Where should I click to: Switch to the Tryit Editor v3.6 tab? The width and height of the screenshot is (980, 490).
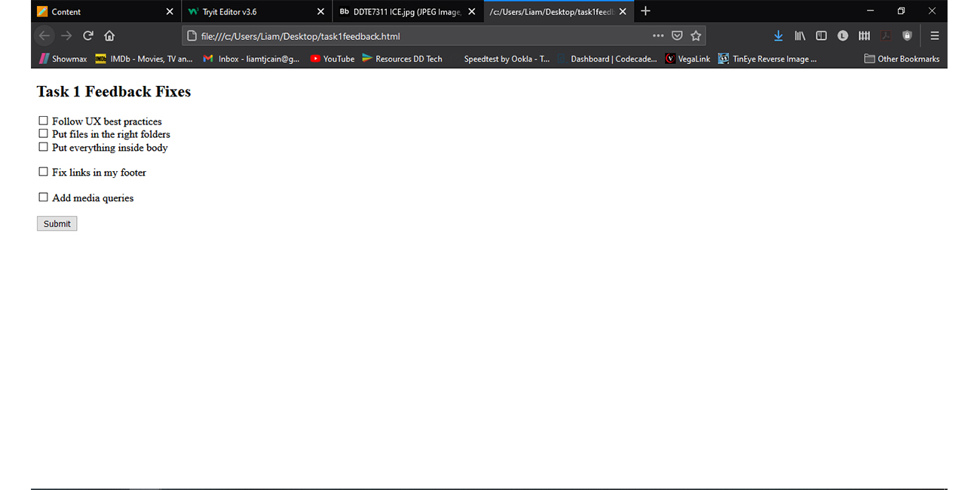coord(249,11)
